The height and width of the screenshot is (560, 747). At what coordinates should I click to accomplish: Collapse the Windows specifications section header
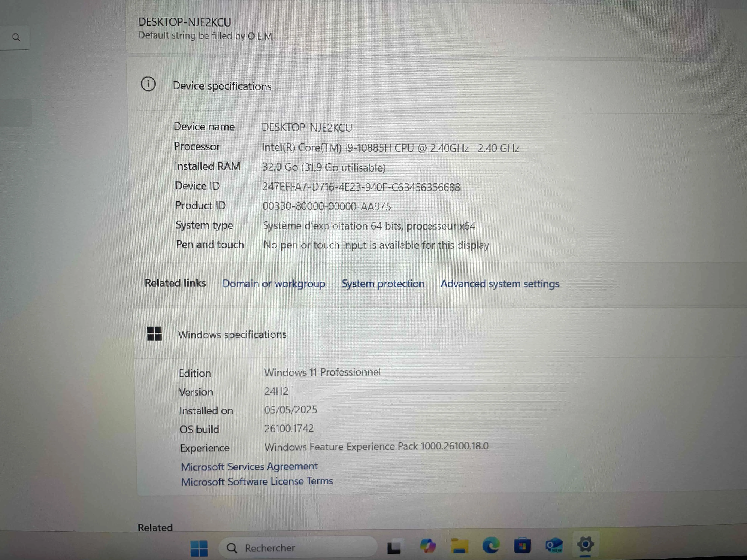tap(232, 335)
